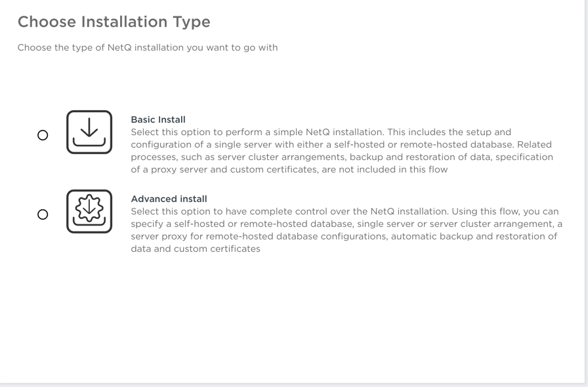Click the "Basic Install" option title
Image resolution: width=588 pixels, height=387 pixels.
(158, 119)
